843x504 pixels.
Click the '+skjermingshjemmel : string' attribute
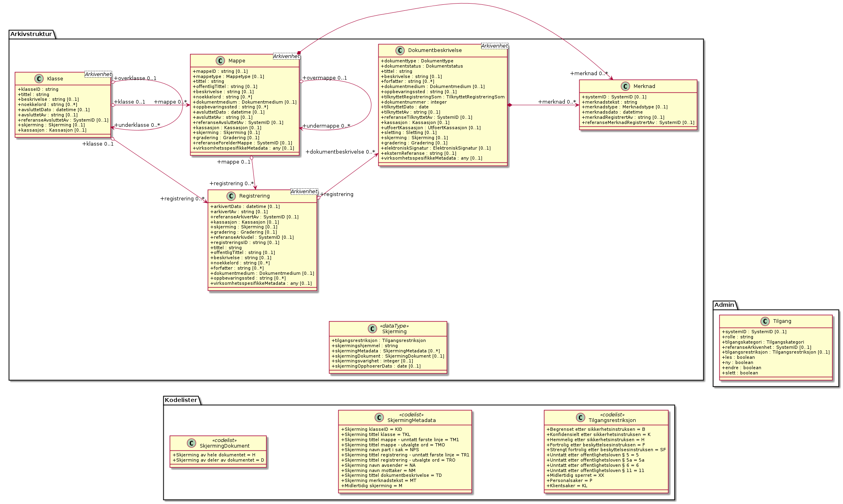[365, 346]
